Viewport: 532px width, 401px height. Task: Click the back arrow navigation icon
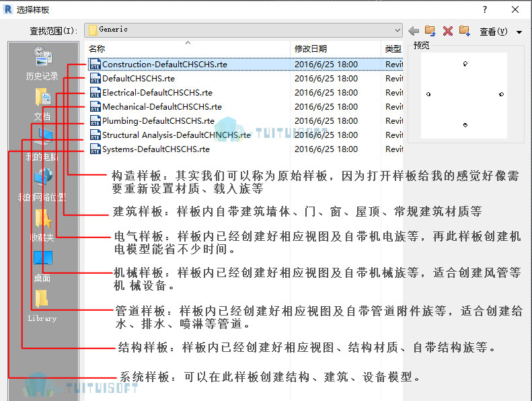413,31
